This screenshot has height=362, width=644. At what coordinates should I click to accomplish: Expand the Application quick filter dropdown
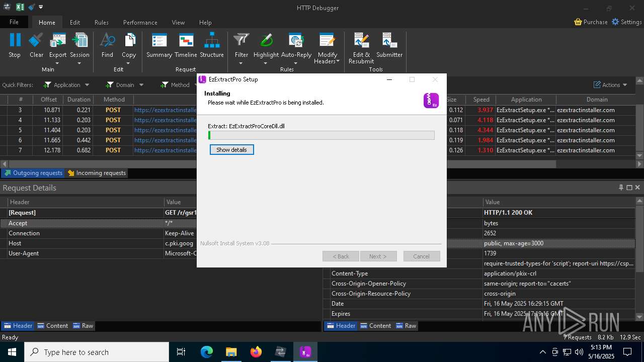(x=87, y=85)
